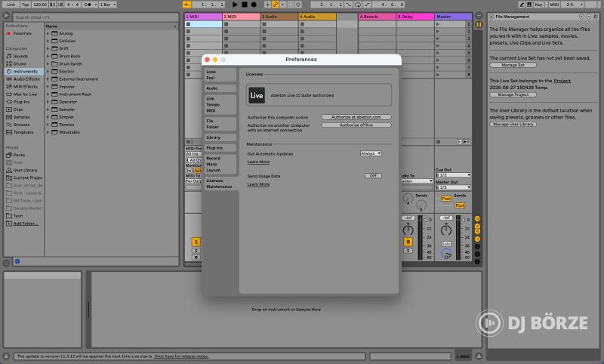
Task: Toggle Punch-In switch beside loop start
Action: pos(349,5)
